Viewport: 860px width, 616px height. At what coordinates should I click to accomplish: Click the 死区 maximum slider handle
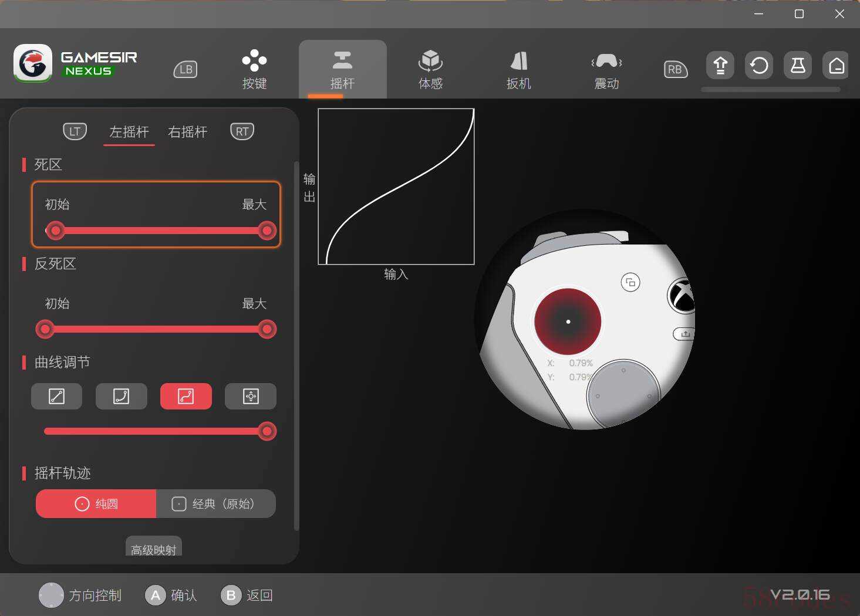[267, 231]
